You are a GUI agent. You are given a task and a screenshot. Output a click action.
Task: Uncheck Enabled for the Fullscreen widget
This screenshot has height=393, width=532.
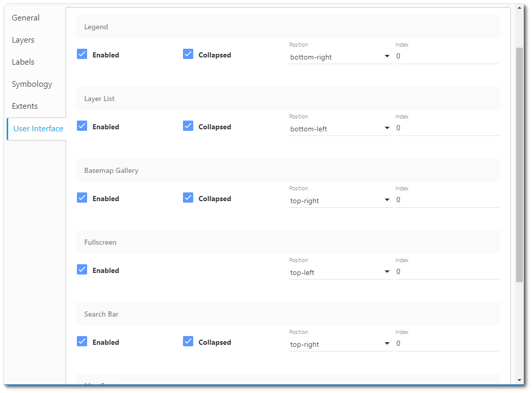coord(82,269)
